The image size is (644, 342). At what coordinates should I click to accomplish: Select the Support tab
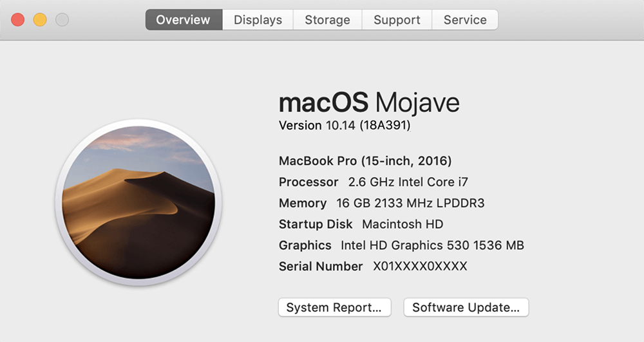coord(397,20)
